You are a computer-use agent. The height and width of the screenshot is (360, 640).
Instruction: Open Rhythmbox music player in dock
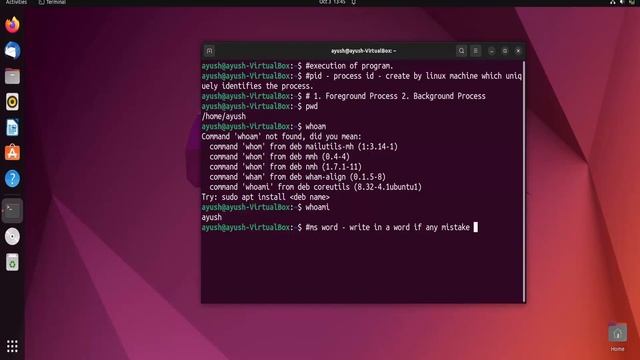(12, 102)
